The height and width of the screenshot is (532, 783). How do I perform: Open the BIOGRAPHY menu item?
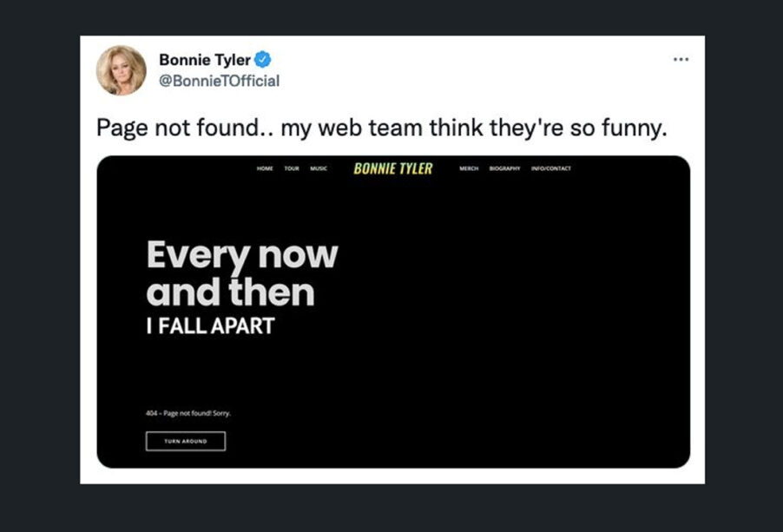[x=504, y=168]
